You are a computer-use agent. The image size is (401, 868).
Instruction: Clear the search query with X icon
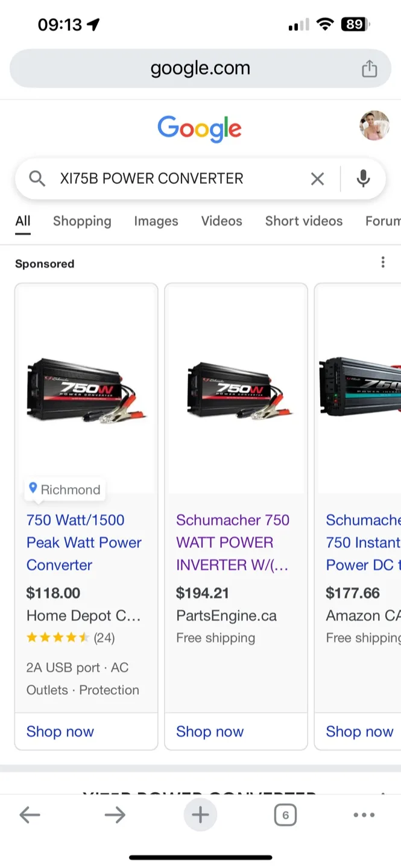tap(317, 178)
